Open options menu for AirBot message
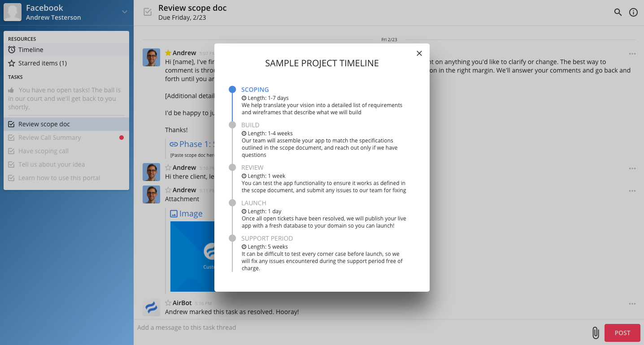Viewport: 644px width, 345px height. [x=632, y=304]
